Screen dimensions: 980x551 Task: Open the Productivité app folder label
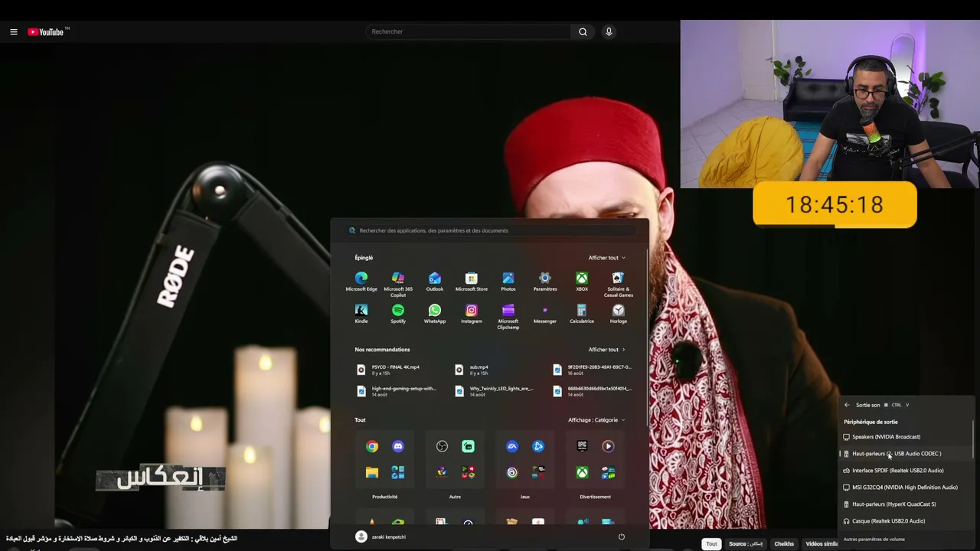(x=385, y=497)
